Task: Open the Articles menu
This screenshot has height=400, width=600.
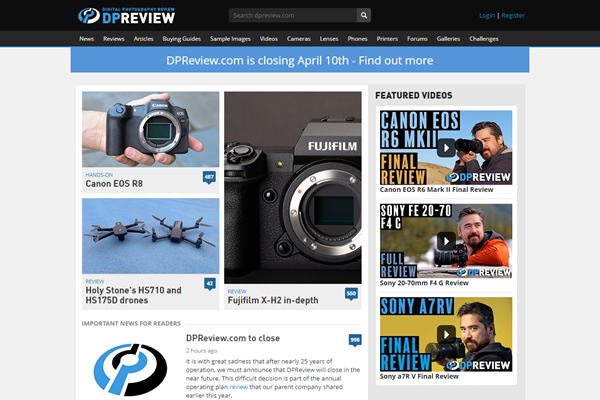Action: (143, 39)
